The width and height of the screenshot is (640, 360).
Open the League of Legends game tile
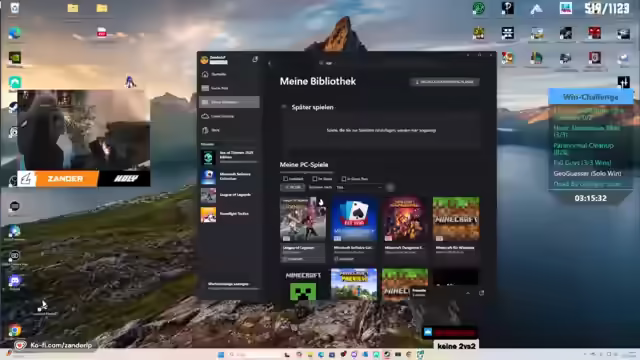[x=303, y=229]
